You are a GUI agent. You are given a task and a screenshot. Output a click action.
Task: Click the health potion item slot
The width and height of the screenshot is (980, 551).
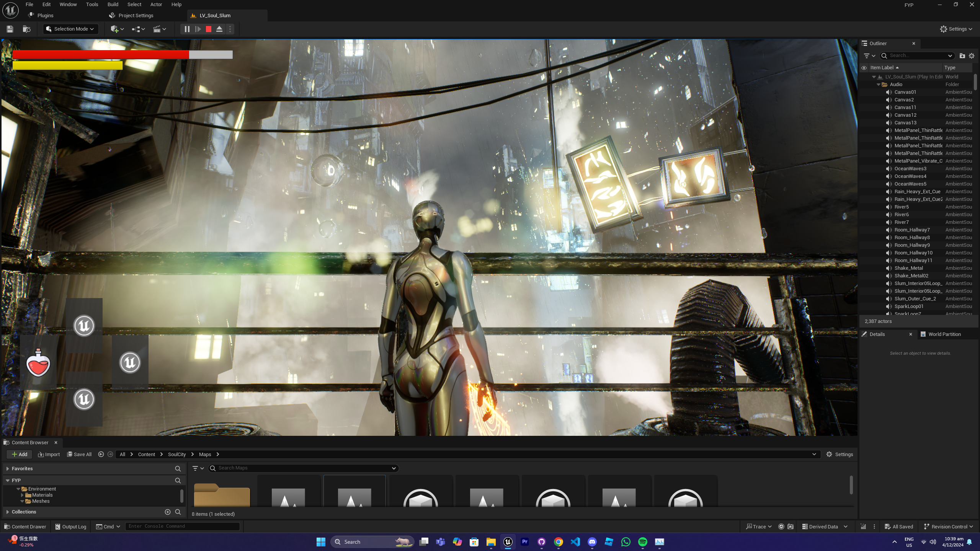coord(38,363)
